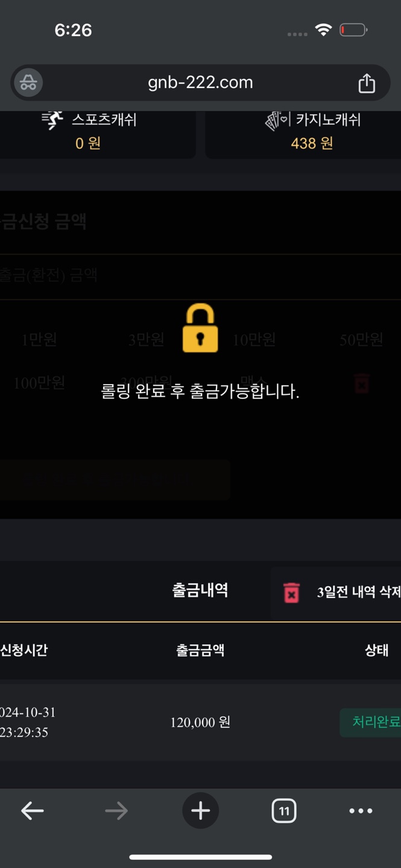Open the three-dot browser menu
The width and height of the screenshot is (401, 868).
361,811
